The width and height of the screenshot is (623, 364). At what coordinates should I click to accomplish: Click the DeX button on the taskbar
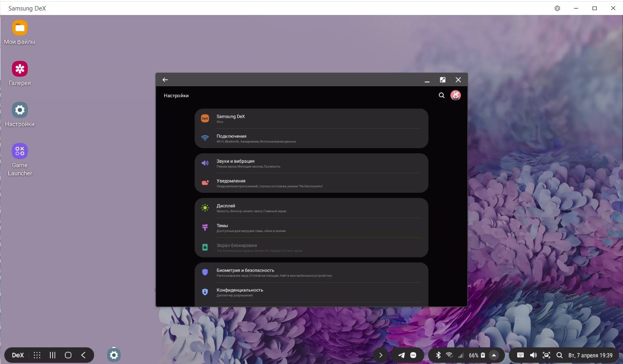pos(18,355)
